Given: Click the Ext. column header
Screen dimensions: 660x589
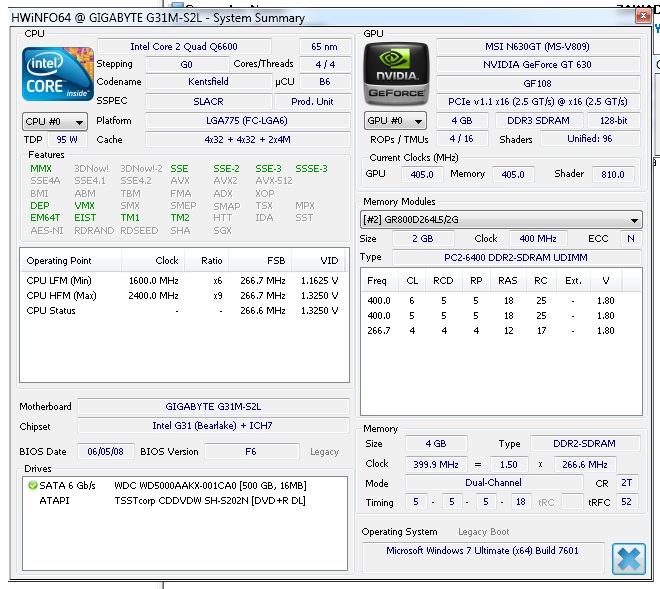Looking at the screenshot, I should tap(573, 280).
